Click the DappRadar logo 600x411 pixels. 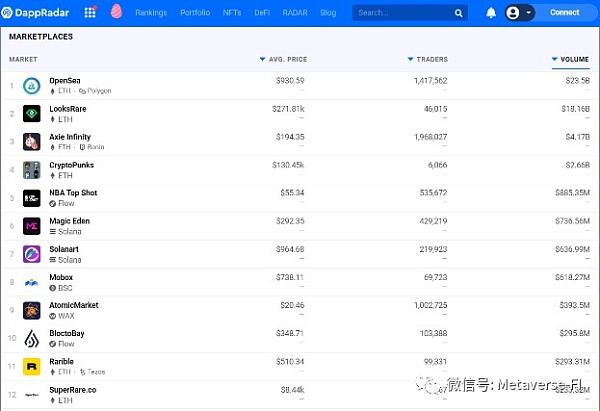point(38,13)
